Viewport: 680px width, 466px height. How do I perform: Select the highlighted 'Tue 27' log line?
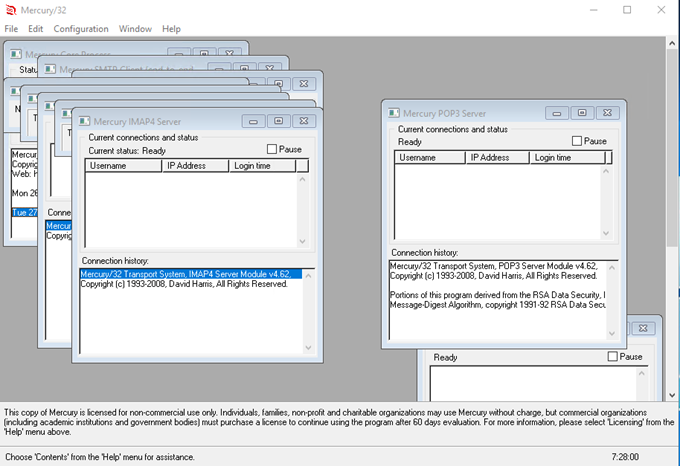click(x=24, y=212)
